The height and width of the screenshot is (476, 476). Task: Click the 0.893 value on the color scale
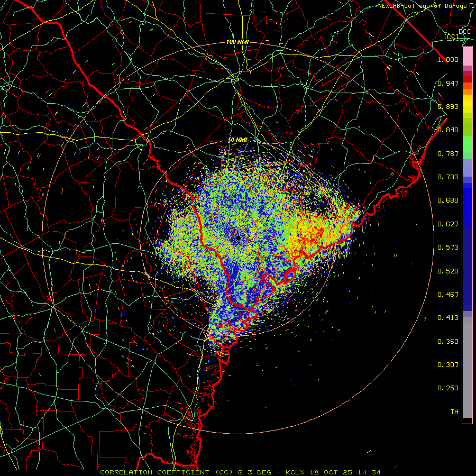(x=448, y=106)
